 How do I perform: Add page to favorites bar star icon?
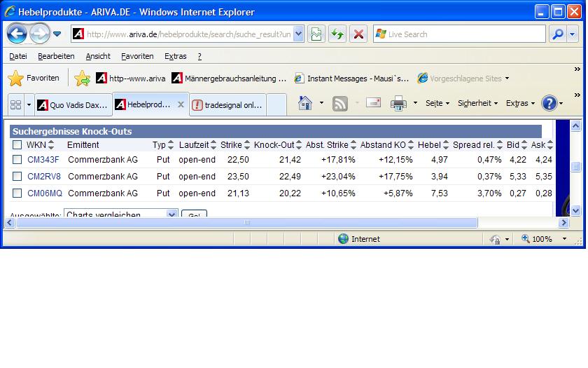point(82,79)
